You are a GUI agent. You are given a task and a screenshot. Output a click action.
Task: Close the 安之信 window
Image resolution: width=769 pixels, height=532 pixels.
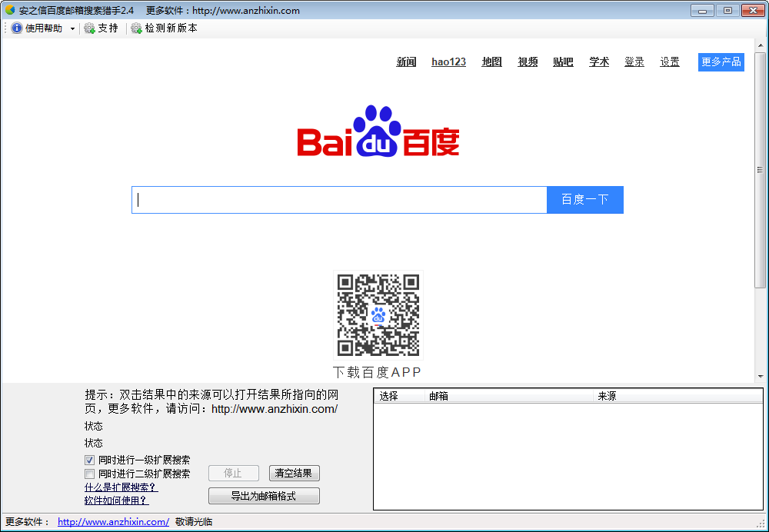pyautogui.click(x=754, y=10)
